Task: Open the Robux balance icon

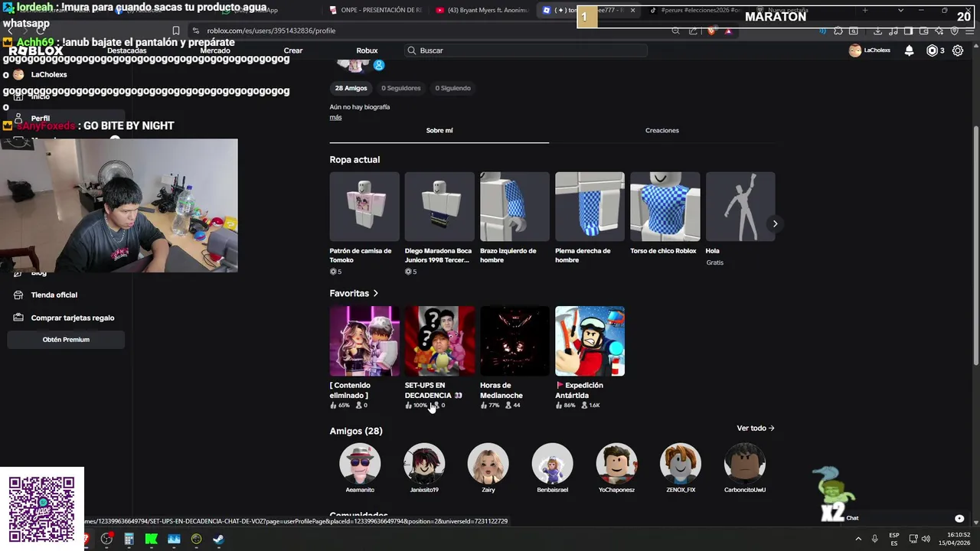Action: [932, 51]
